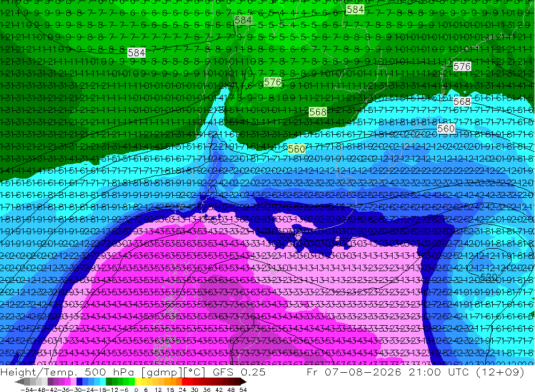
Task: Click the '(12+09)' forecast hour text
Action: 501,372
